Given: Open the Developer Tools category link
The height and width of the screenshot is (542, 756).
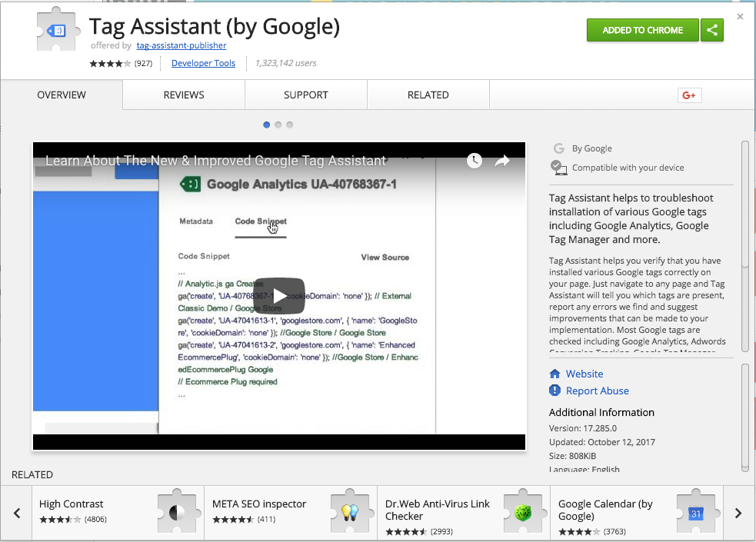Looking at the screenshot, I should 204,63.
